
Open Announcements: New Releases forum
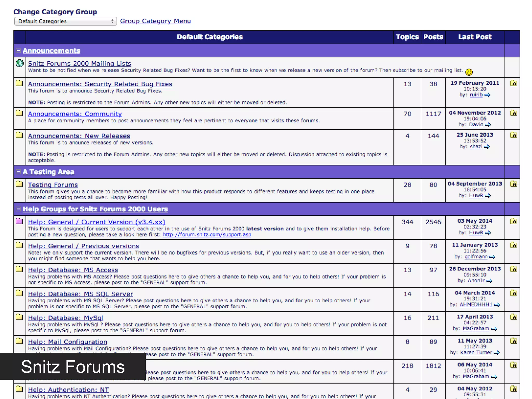pyautogui.click(x=79, y=136)
